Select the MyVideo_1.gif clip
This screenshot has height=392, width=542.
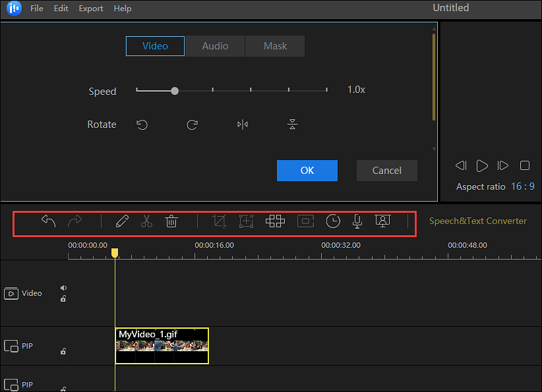tap(162, 346)
